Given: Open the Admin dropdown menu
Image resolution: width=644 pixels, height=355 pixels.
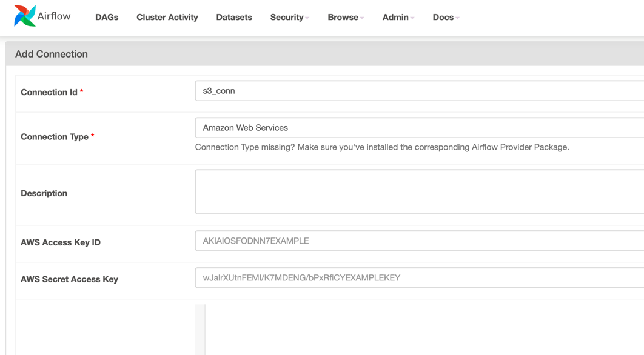Looking at the screenshot, I should 398,17.
